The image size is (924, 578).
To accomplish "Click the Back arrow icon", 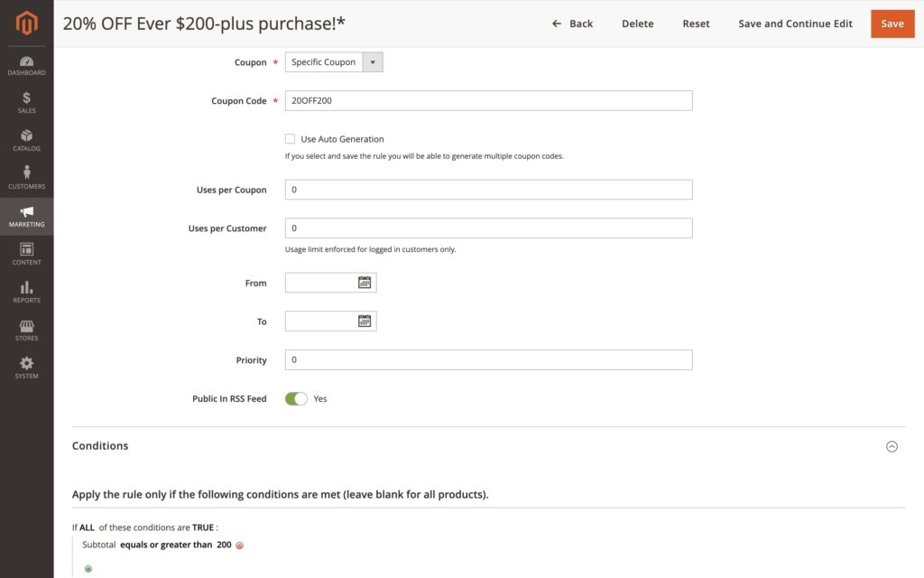I will coord(556,23).
